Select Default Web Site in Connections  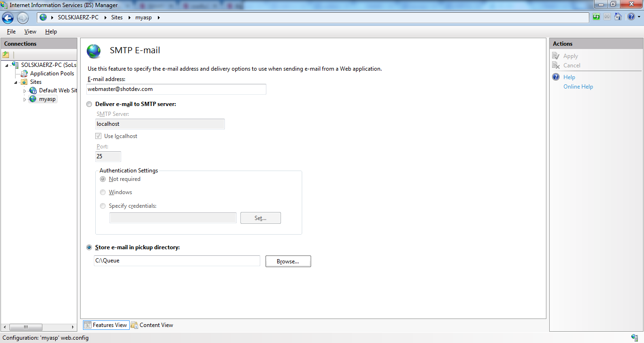coord(58,90)
